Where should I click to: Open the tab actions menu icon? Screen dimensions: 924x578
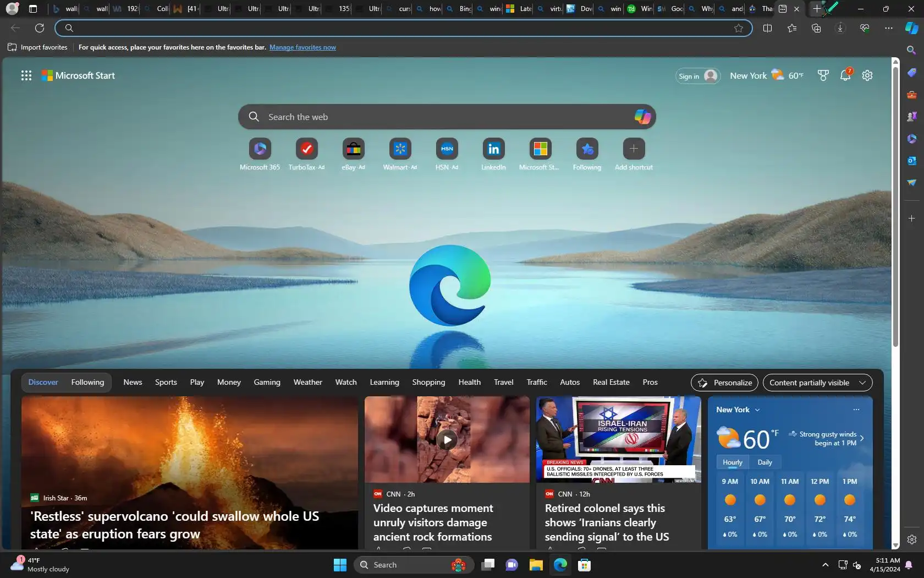pyautogui.click(x=33, y=9)
